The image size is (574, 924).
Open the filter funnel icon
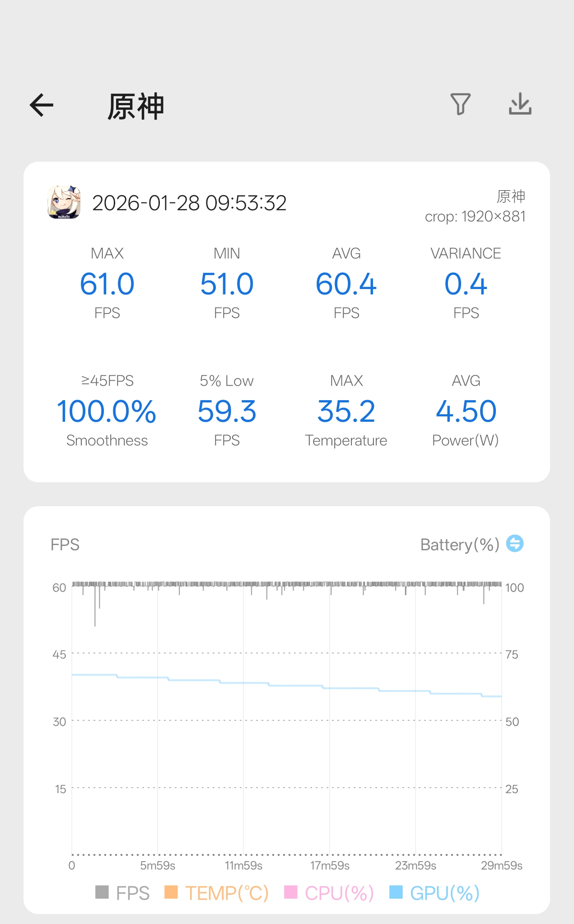click(460, 104)
